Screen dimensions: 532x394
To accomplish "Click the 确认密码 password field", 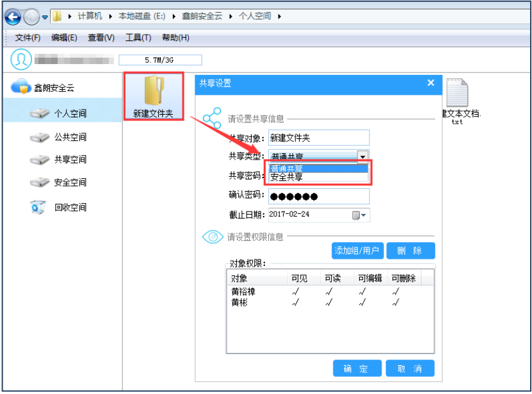I will click(x=319, y=196).
